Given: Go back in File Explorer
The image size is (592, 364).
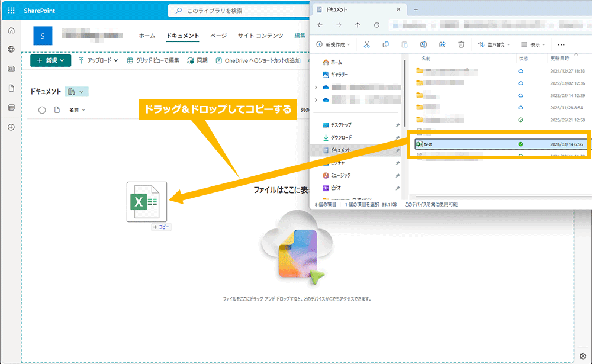Looking at the screenshot, I should [x=320, y=25].
